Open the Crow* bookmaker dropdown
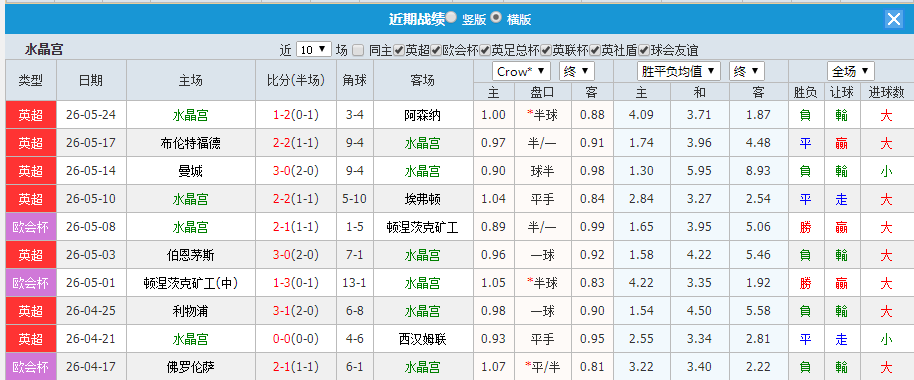This screenshot has width=914, height=380. (521, 72)
